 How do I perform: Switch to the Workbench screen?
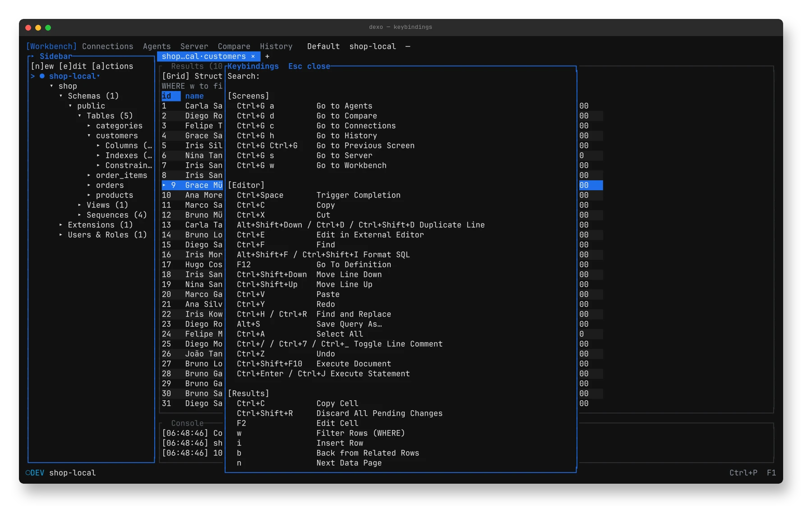coord(51,46)
